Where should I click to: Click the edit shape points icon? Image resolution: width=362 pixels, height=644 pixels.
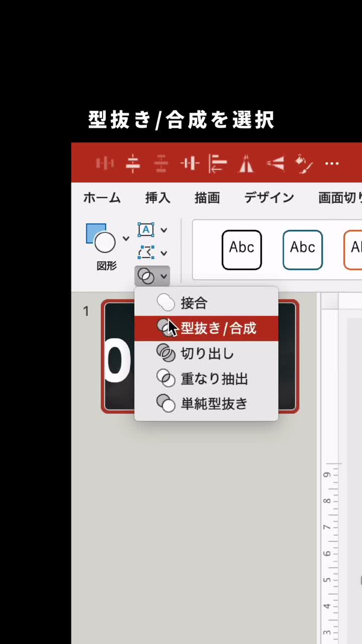click(146, 252)
